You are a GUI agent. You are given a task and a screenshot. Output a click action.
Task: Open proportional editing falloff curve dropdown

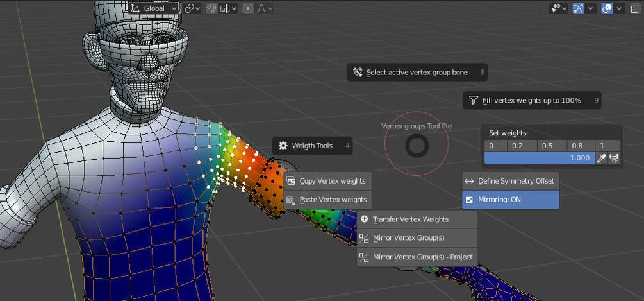click(x=264, y=8)
